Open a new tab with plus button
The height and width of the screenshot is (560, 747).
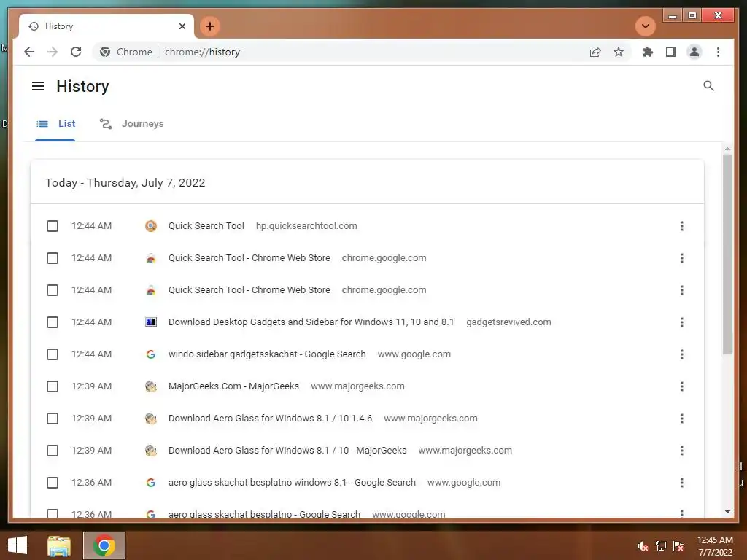tap(210, 26)
